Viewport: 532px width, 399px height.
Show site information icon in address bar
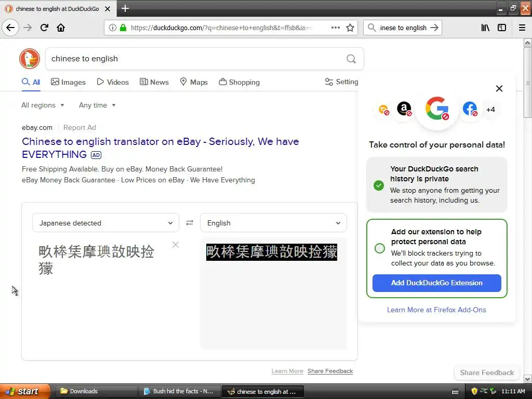point(113,28)
